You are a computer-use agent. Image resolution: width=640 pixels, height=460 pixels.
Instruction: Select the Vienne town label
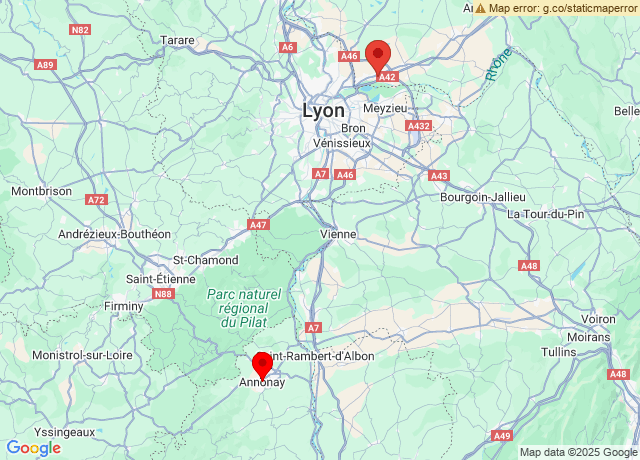(338, 234)
